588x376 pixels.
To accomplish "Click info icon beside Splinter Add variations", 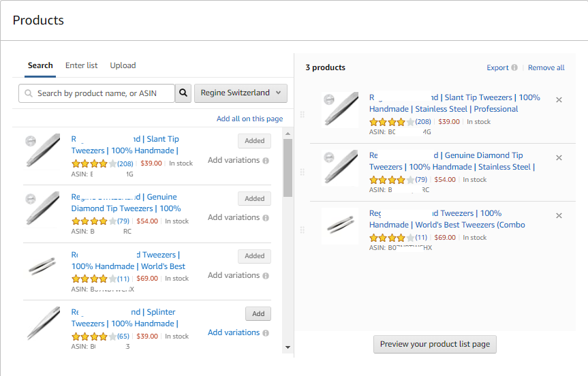I will tap(266, 333).
